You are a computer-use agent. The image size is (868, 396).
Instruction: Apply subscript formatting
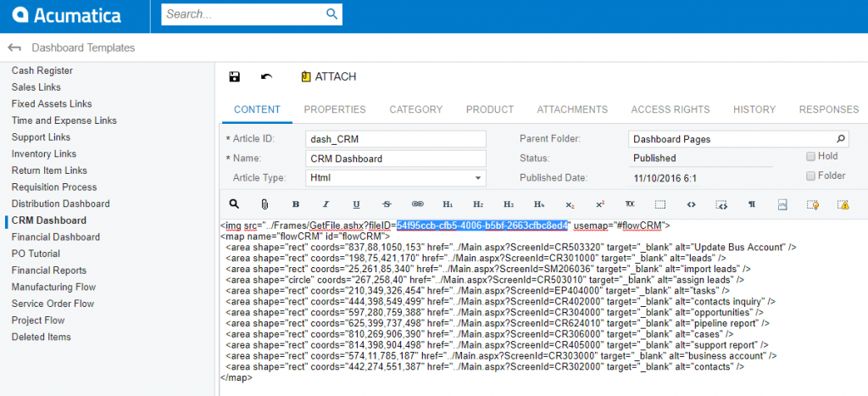(x=570, y=204)
